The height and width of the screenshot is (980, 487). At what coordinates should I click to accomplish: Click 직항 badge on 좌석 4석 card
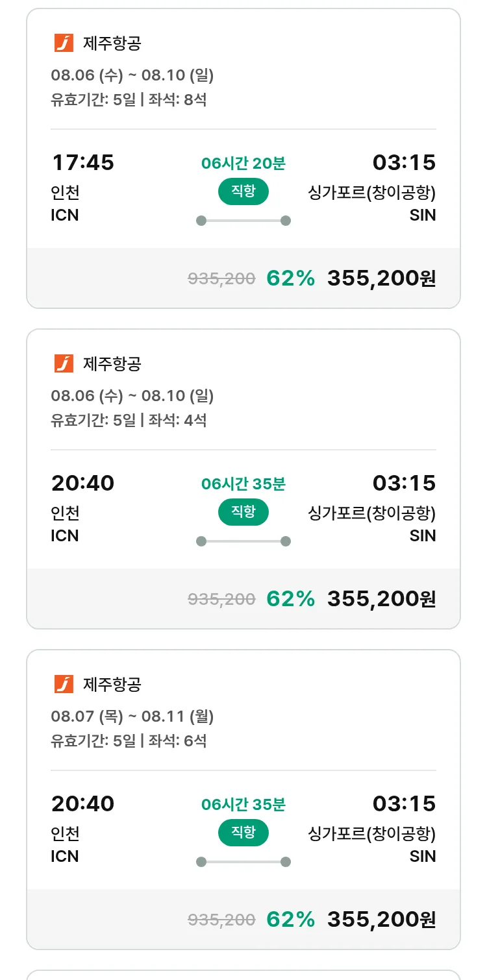click(x=243, y=512)
